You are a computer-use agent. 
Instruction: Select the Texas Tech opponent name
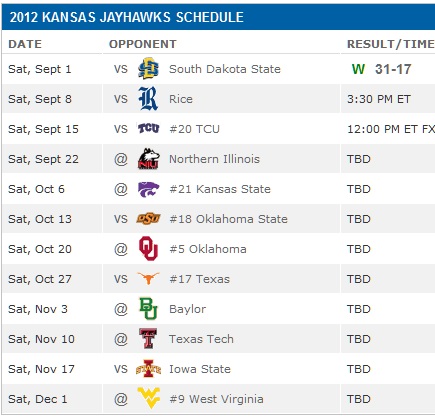click(x=201, y=339)
